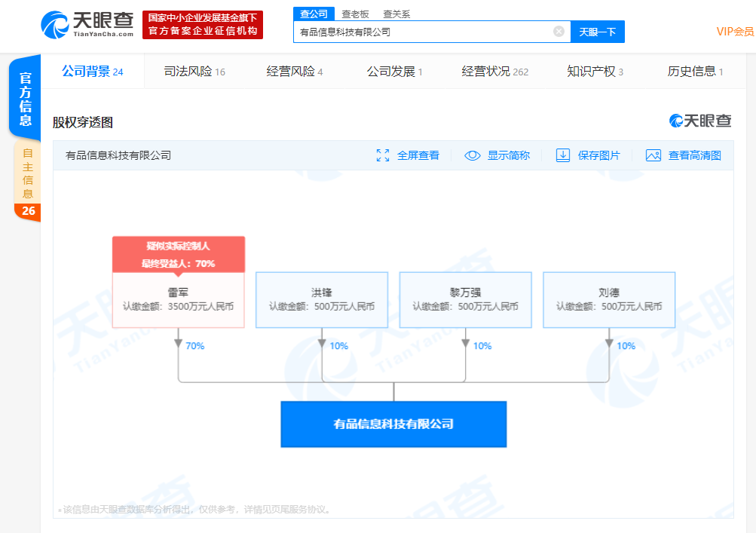This screenshot has height=533, width=756.
Task: Open the 司法风险 tab
Action: [x=188, y=70]
